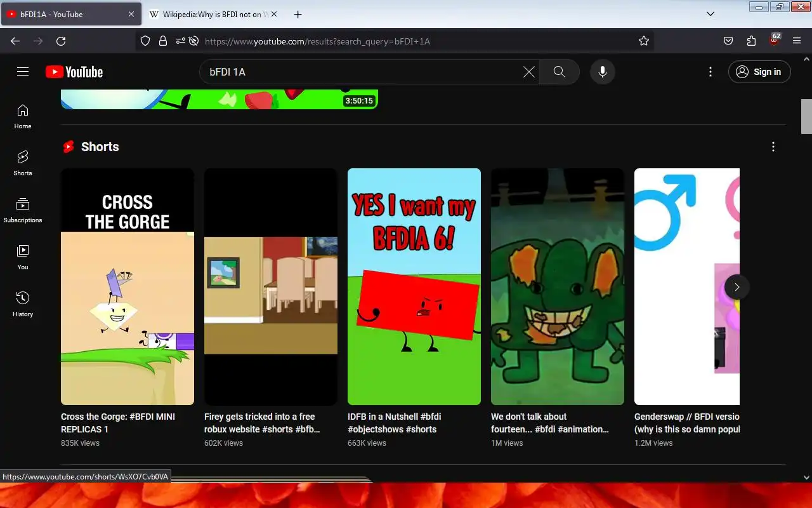Screen dimensions: 812x508
Task: Click the permissions icon in the address bar
Action: [181, 41]
